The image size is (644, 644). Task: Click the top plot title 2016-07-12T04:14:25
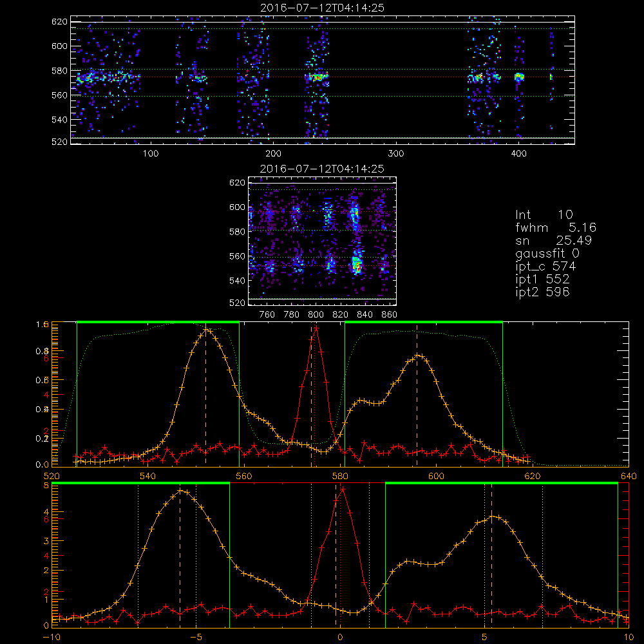[x=322, y=8]
